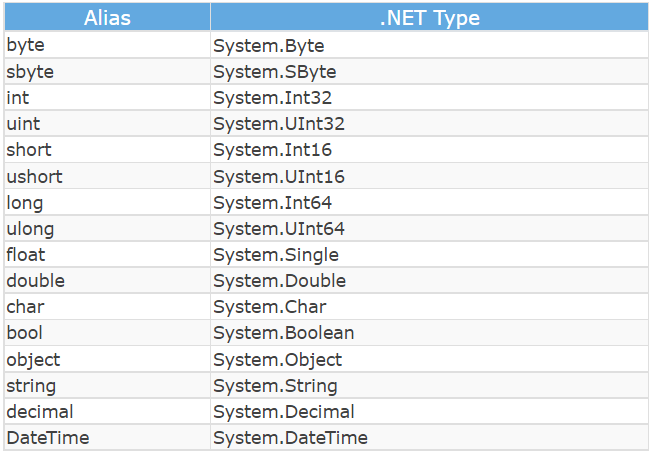Click the Alias column header
The width and height of the screenshot is (652, 456).
click(107, 17)
